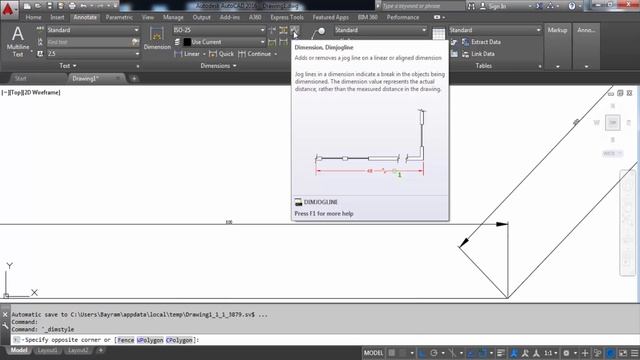Toggle Polar tracking in status bar

pos(434,353)
